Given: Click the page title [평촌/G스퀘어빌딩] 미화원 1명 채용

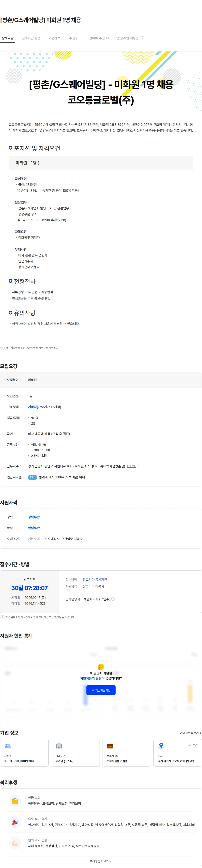Looking at the screenshot, I should click(x=41, y=20).
